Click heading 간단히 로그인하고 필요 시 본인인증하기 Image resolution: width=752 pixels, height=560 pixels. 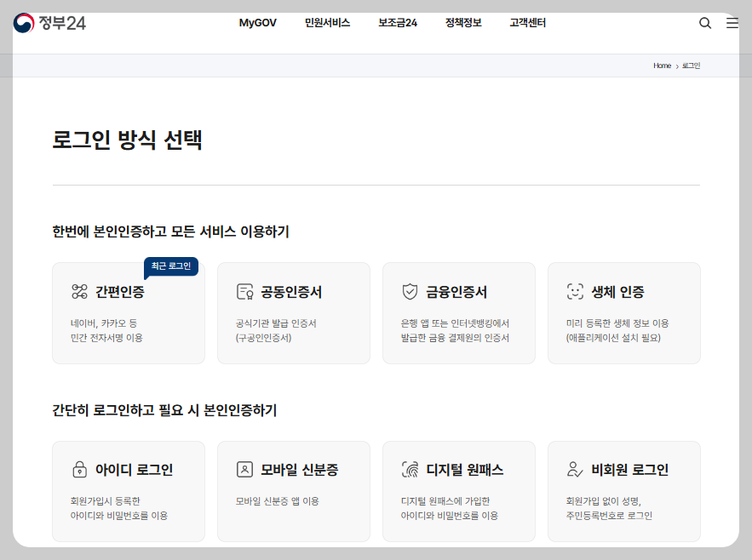click(x=164, y=410)
